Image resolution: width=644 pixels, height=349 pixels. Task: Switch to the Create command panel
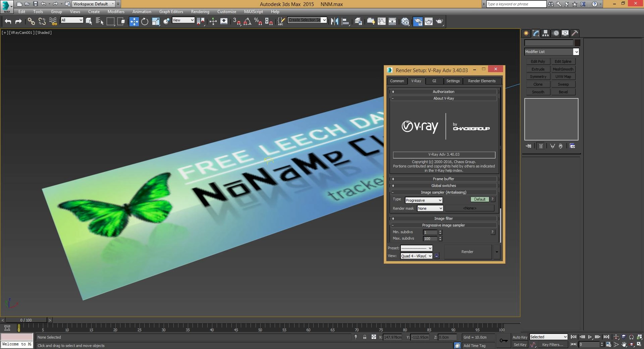[526, 33]
